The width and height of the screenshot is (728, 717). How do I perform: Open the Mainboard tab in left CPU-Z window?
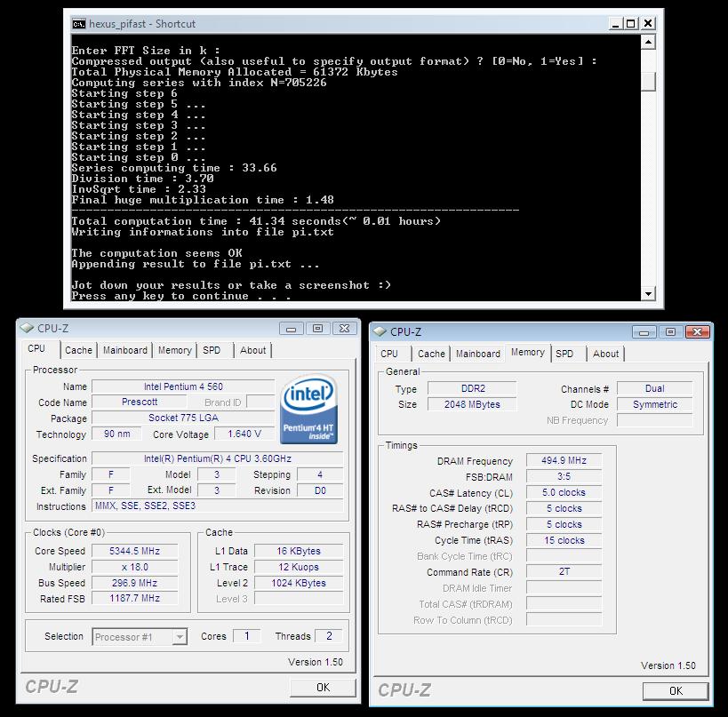click(x=125, y=350)
